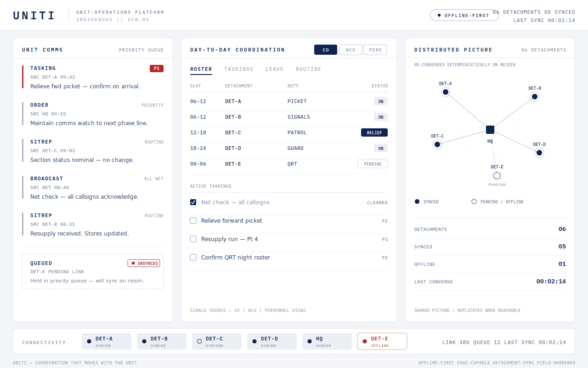Click the OFFLINE-FIRST pill in the header
Screen dimensions: 588x368
tap(464, 15)
